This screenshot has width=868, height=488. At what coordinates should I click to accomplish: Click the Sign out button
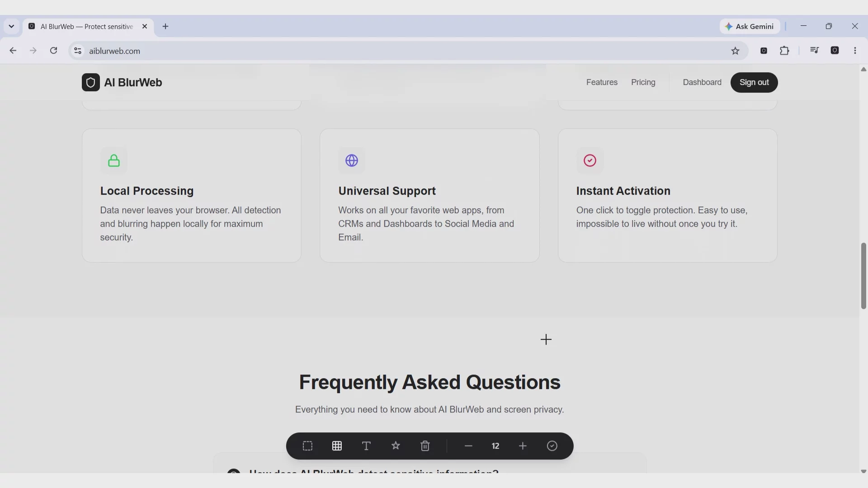(754, 82)
